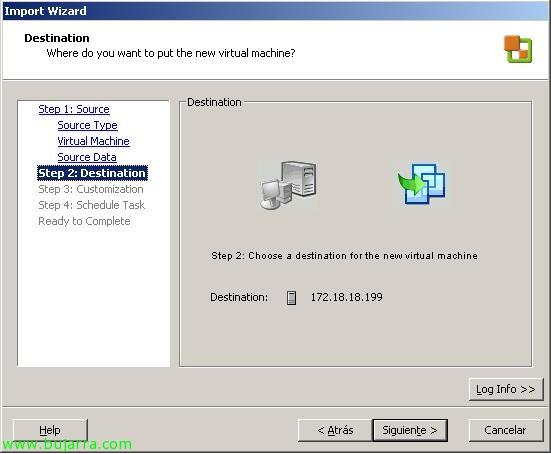Image resolution: width=551 pixels, height=454 pixels.
Task: Select Step 3: Customization entry
Action: pos(91,189)
